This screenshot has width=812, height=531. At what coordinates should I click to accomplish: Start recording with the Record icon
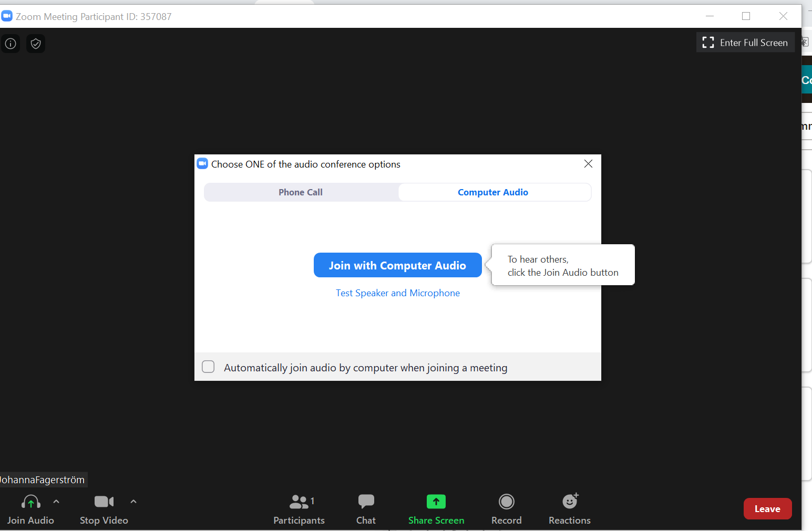click(506, 502)
